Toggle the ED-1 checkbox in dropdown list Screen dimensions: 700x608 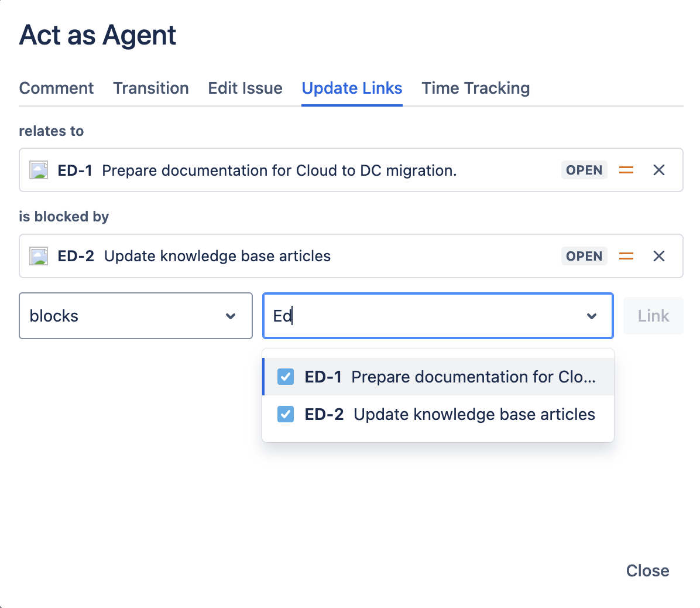pos(285,377)
